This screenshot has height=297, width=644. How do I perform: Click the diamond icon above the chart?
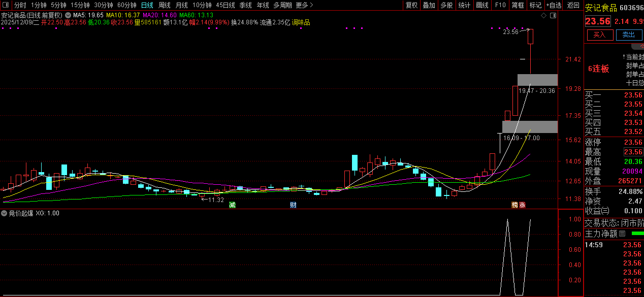[x=543, y=15]
